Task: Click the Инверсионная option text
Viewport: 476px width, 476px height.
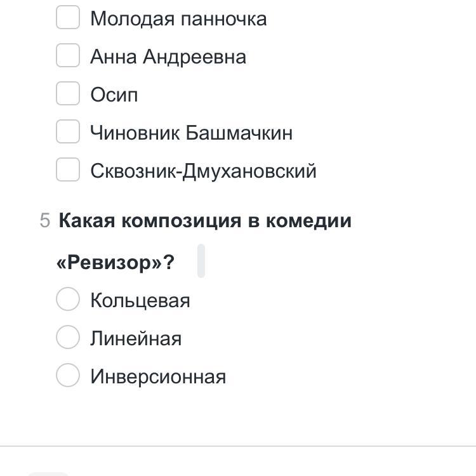Action: point(158,377)
